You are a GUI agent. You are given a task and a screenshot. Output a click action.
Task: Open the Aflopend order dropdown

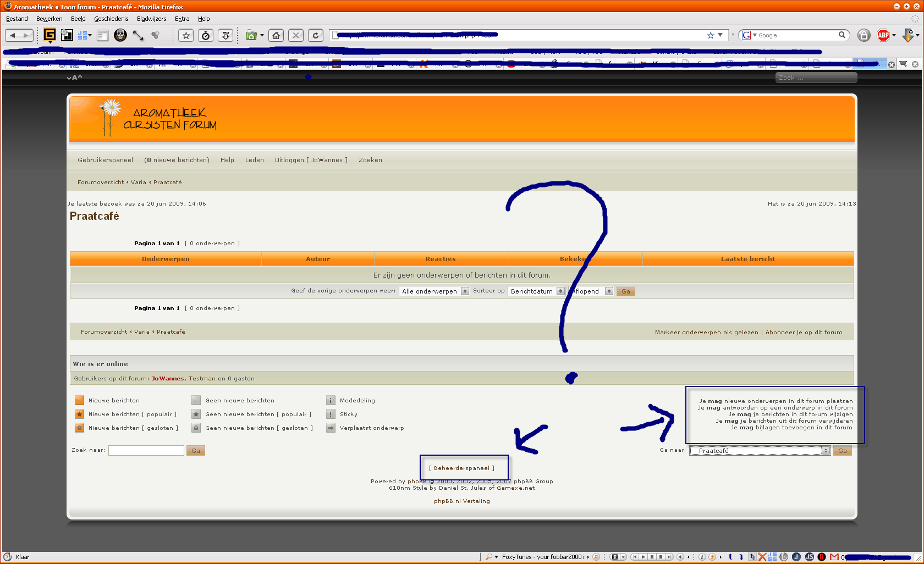(x=592, y=291)
